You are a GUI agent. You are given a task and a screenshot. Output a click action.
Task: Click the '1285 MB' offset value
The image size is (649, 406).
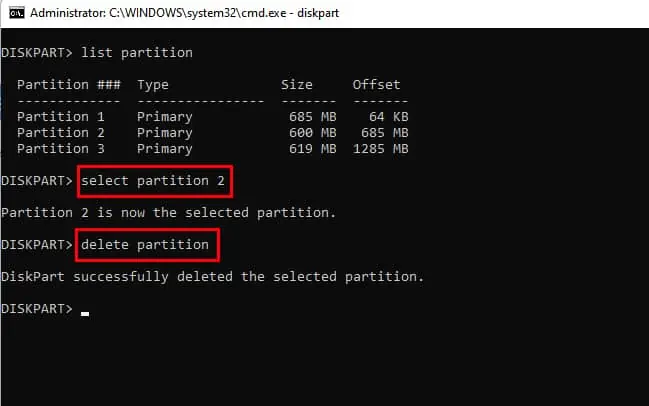tap(381, 149)
